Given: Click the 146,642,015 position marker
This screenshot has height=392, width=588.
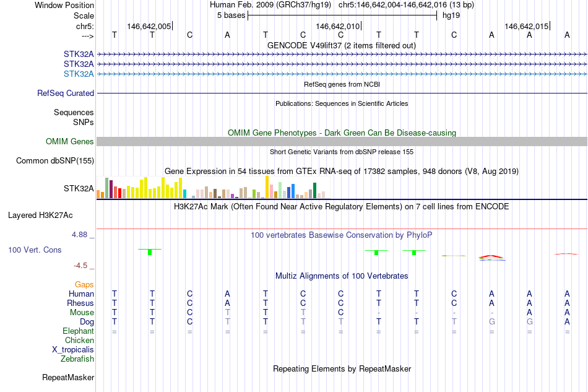Looking at the screenshot, I should coord(527,26).
